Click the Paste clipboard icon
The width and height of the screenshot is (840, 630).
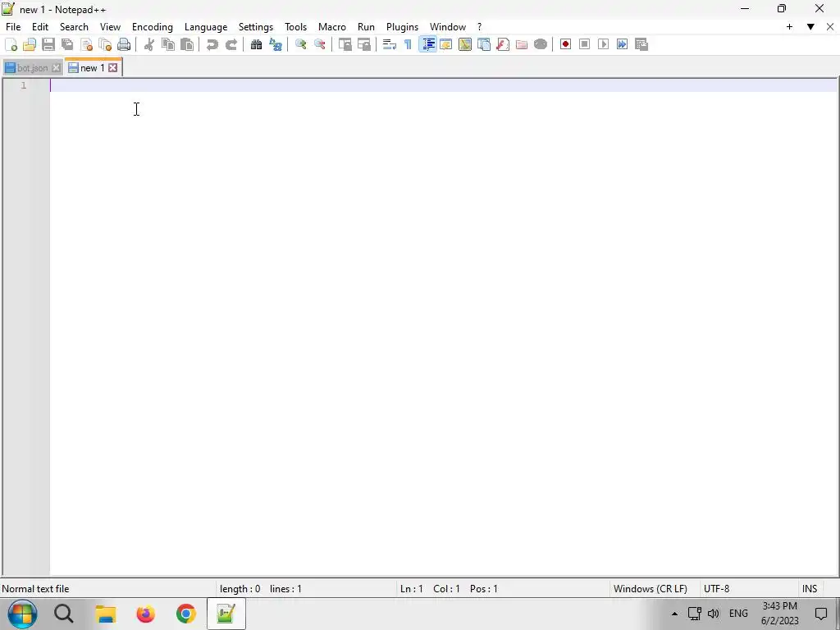click(x=187, y=44)
